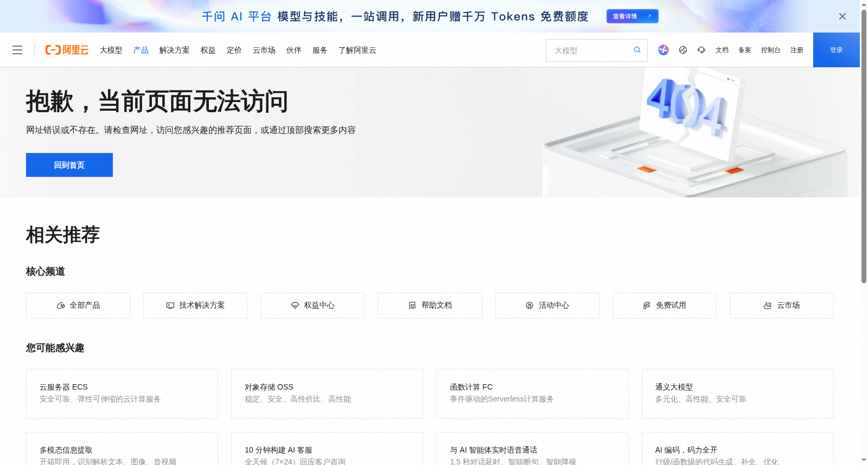Click the 权益中心 diamond icon
This screenshot has height=465, width=868.
[295, 305]
